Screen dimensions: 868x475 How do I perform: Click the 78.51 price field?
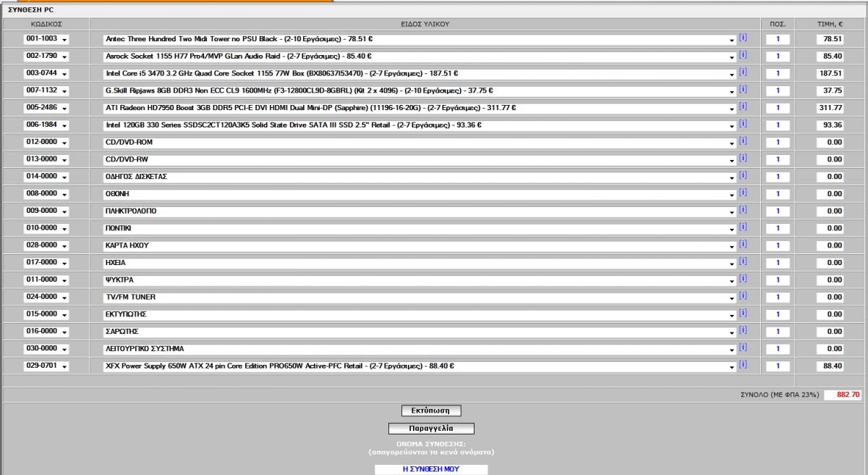tap(830, 39)
